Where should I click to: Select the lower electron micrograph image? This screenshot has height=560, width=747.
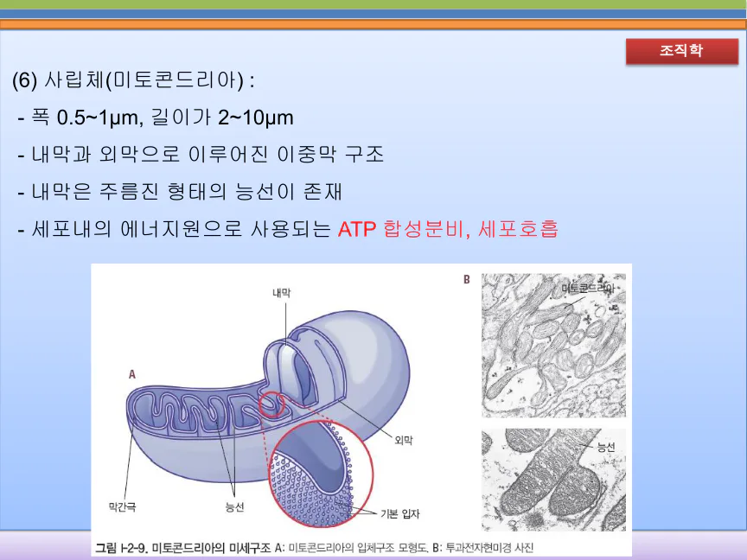tap(552, 480)
